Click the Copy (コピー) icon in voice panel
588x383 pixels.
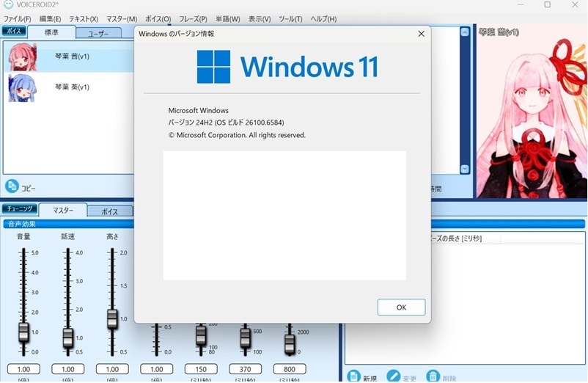(12, 186)
